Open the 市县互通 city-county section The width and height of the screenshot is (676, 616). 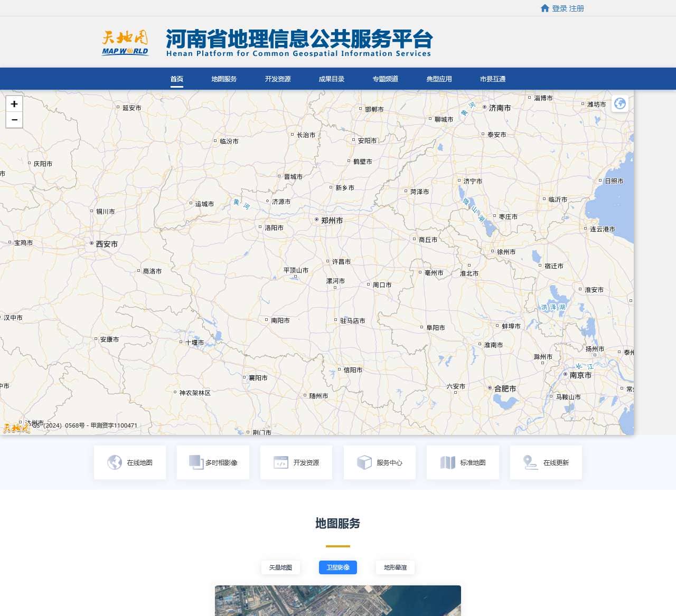tap(493, 79)
